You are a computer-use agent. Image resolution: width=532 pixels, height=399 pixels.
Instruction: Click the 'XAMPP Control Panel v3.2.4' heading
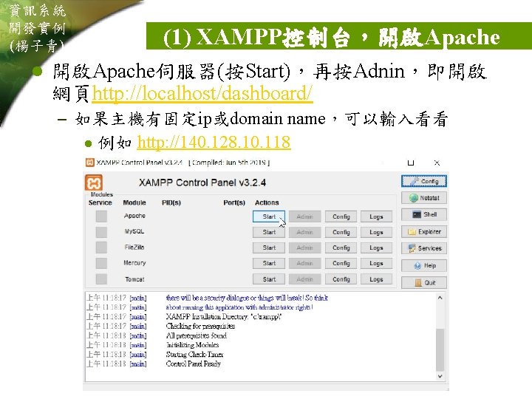[202, 183]
